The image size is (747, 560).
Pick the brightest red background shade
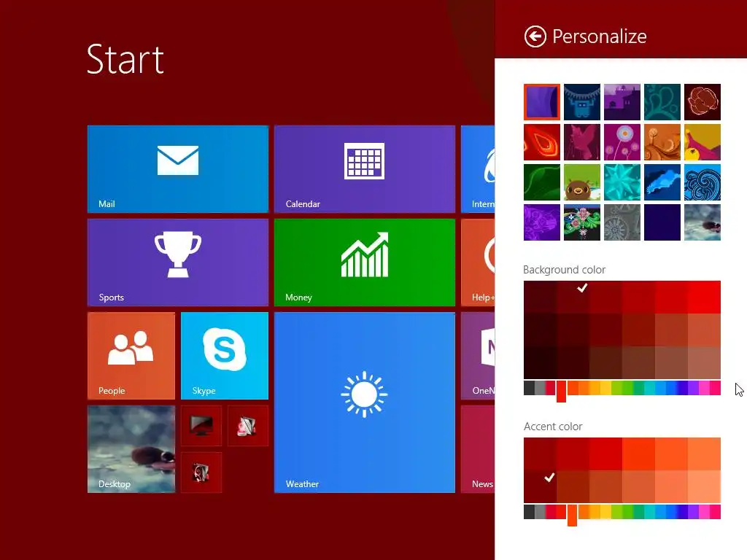point(704,297)
